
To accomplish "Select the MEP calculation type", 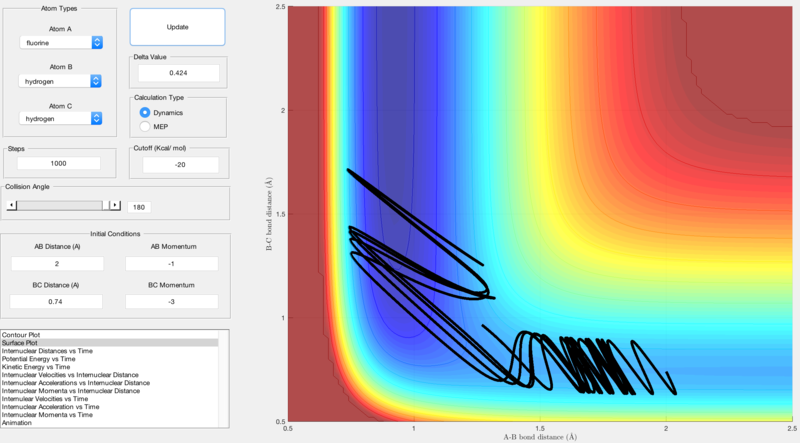I will 145,126.
